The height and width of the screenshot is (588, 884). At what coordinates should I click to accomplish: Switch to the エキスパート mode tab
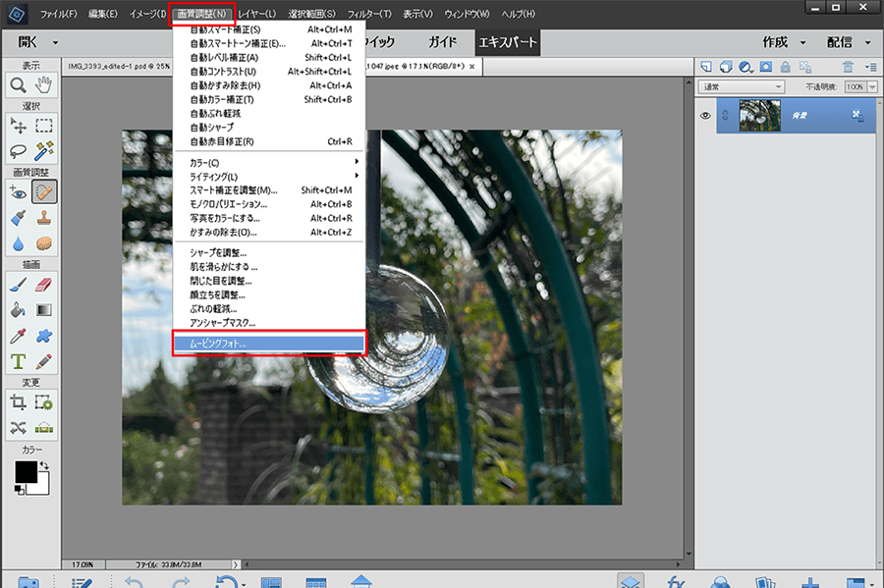pyautogui.click(x=508, y=43)
